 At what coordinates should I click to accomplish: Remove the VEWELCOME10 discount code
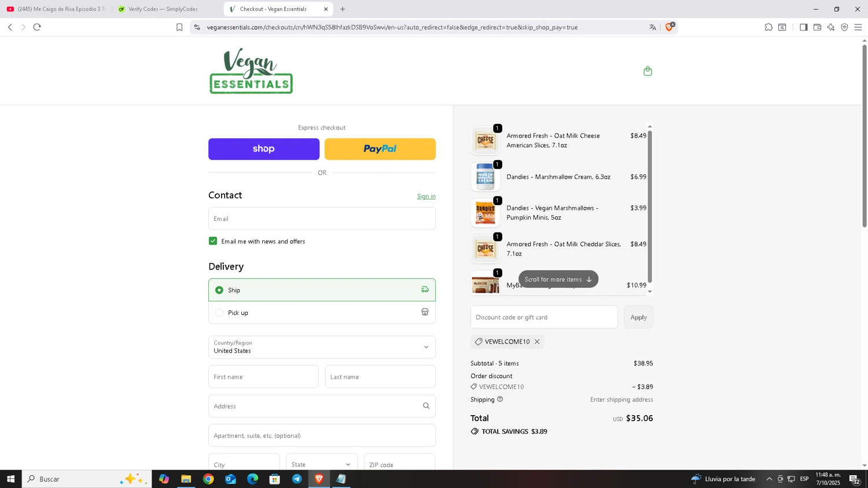537,342
